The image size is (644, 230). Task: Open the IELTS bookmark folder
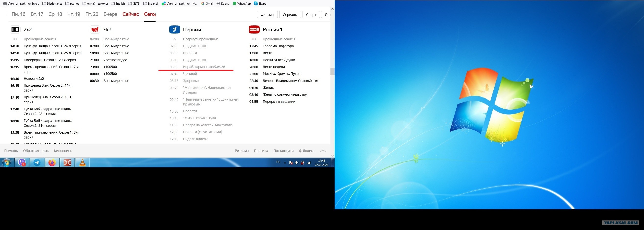pyautogui.click(x=134, y=3)
